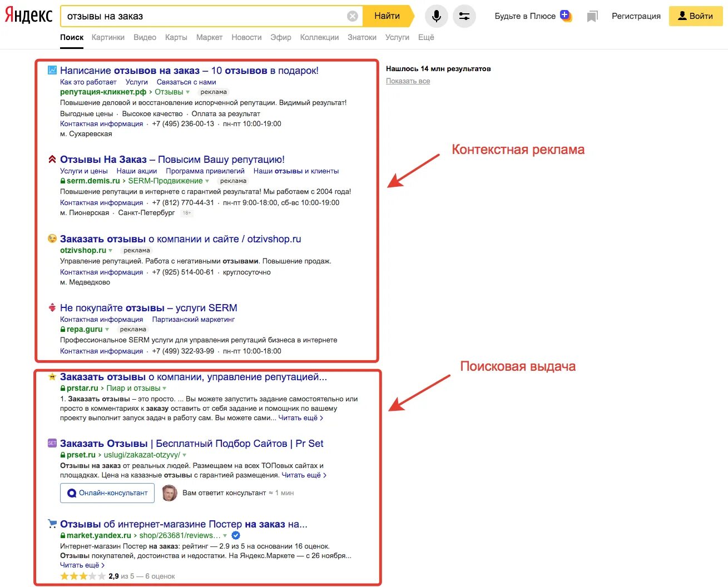Click the market.yandex.ru cart favicon
Screen dimensions: 728x587
(52, 523)
